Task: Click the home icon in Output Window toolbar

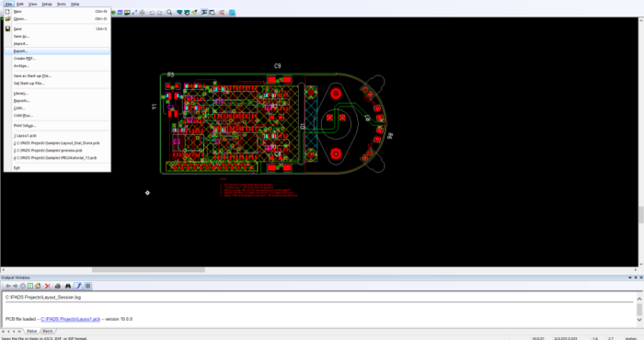Action: (x=38, y=286)
